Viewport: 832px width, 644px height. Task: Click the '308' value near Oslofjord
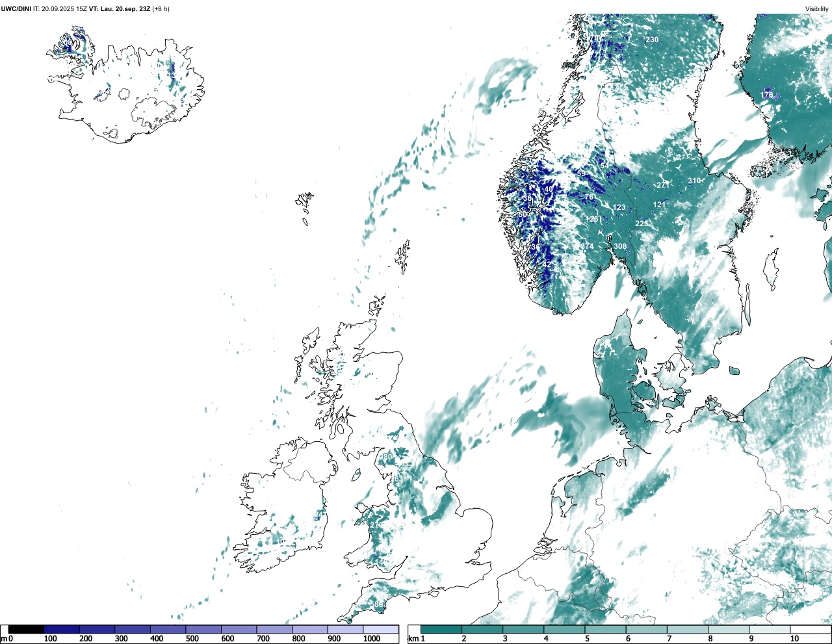620,246
